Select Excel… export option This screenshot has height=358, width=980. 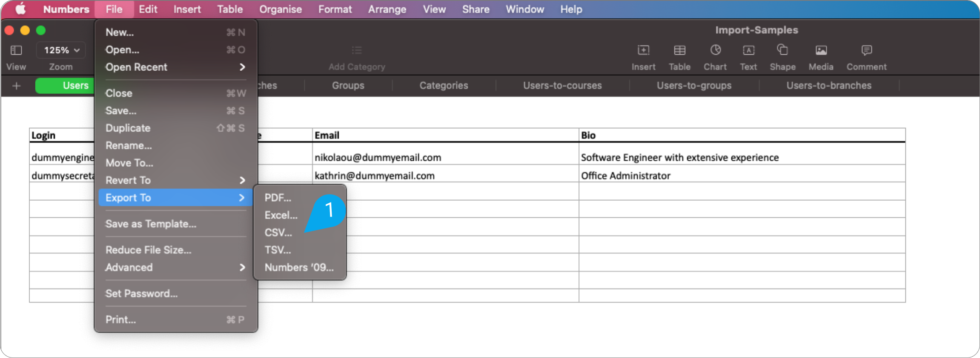pos(281,215)
